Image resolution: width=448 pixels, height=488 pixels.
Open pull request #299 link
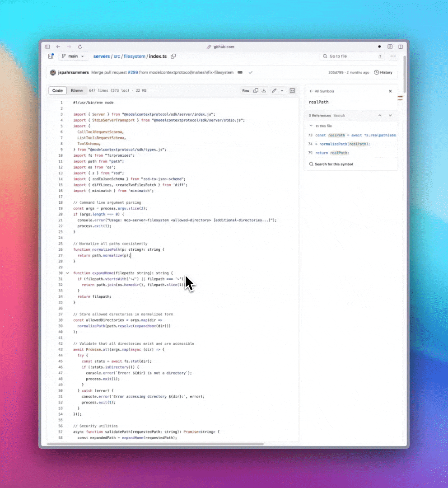(132, 72)
